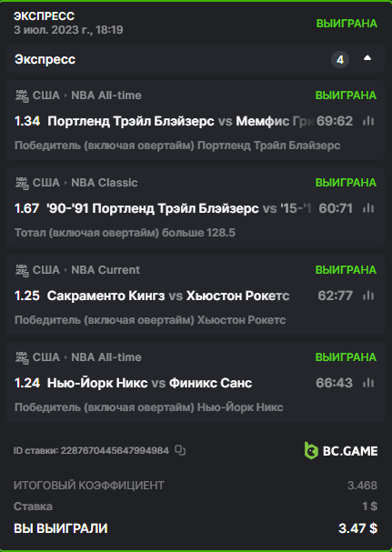
Task: Click the BC.GAME logo
Action: 341,451
